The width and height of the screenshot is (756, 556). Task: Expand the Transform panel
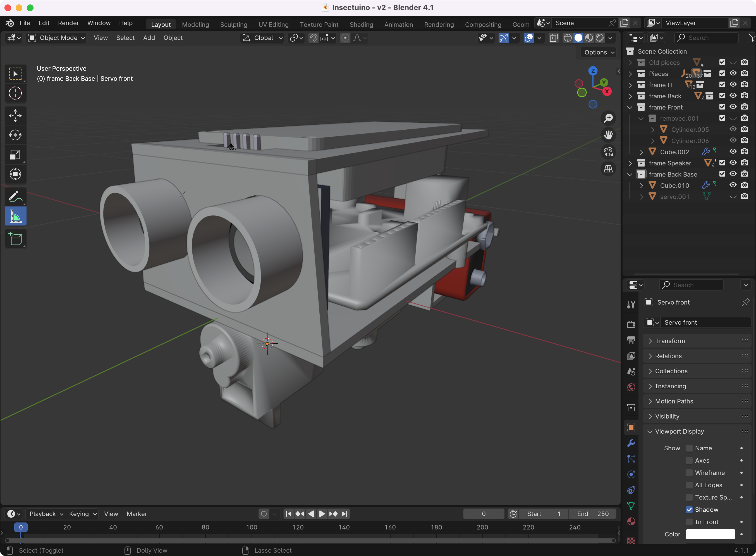pyautogui.click(x=697, y=341)
